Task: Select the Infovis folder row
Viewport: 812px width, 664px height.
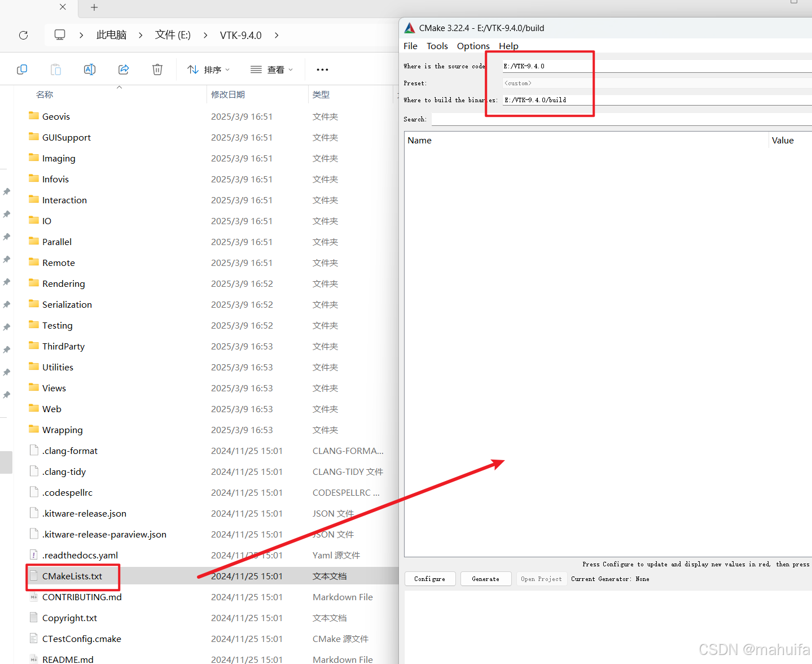Action: pos(206,179)
